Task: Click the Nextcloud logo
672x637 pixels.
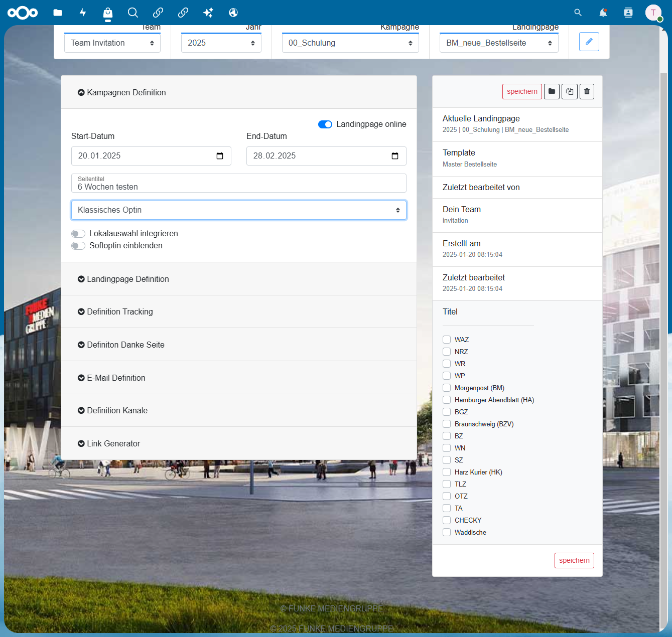Action: pyautogui.click(x=23, y=13)
